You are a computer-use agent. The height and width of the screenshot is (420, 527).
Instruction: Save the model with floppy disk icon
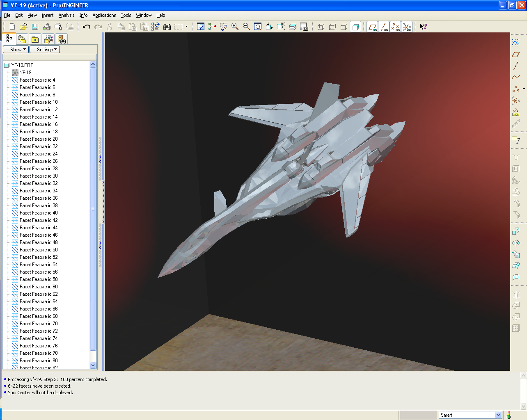click(x=35, y=27)
